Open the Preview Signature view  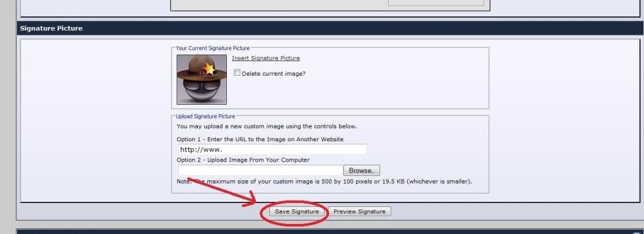[359, 211]
